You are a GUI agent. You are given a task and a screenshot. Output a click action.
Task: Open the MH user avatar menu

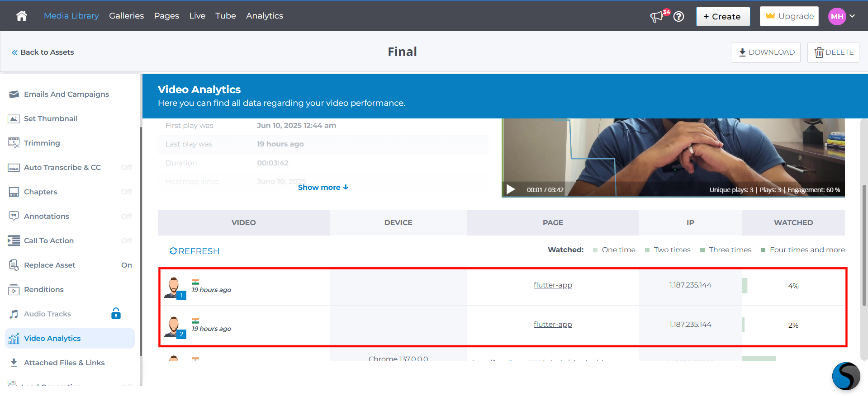(x=837, y=16)
